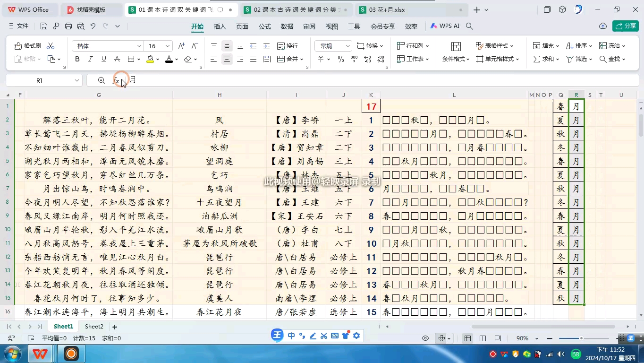The image size is (644, 363).
Task: Click the thousands separator icon
Action: 354,59
